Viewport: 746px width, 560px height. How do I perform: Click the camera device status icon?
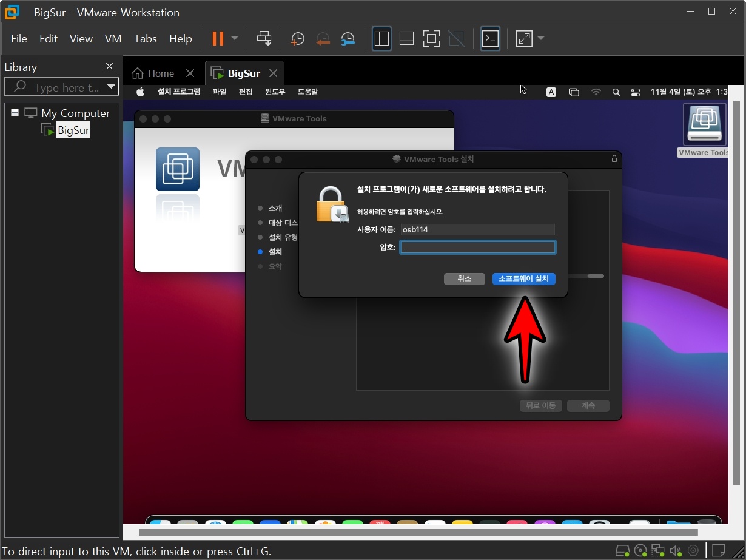tap(693, 551)
